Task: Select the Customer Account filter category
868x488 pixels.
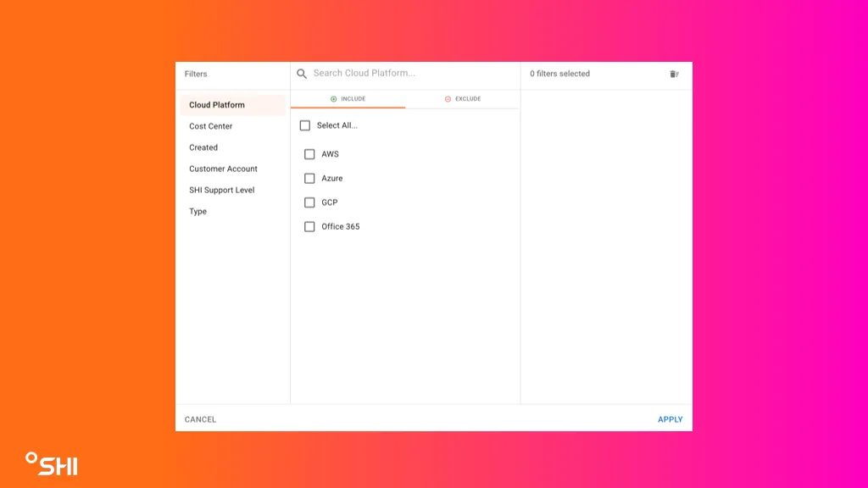Action: point(233,169)
